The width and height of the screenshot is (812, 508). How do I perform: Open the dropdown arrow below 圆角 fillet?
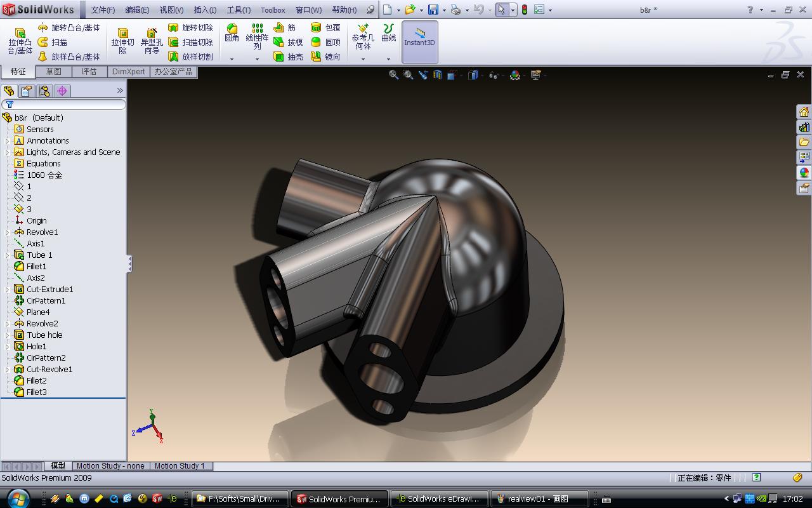(232, 59)
